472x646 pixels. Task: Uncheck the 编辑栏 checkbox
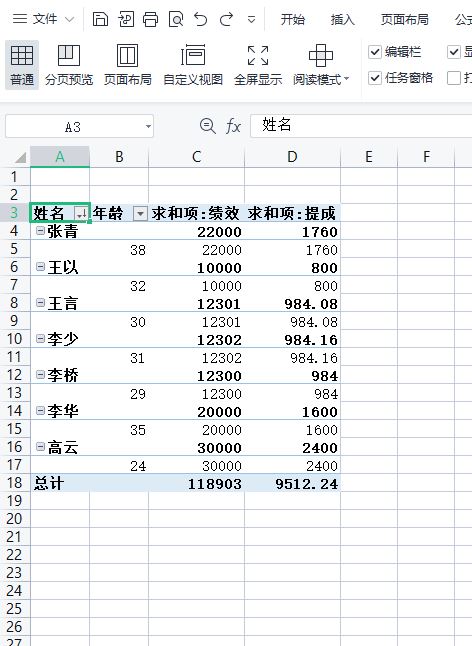click(x=375, y=52)
